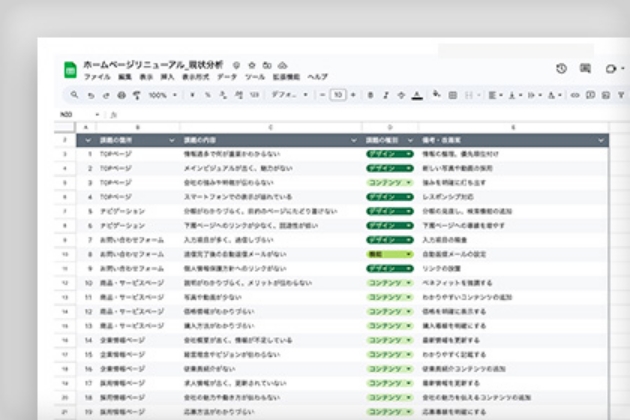Open the filter arrow on 備考・改善案 header
Screen dimensions: 630x420
[601, 140]
